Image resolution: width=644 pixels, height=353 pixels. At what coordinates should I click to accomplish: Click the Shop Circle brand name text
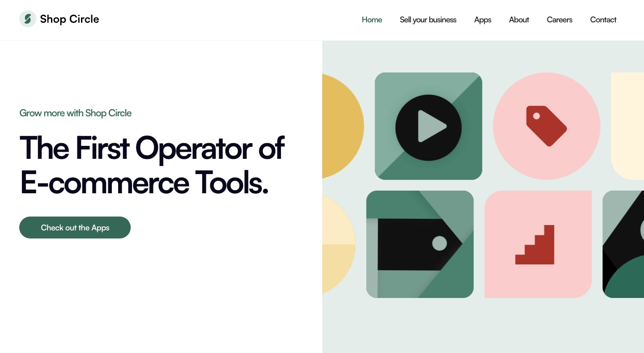coord(69,19)
